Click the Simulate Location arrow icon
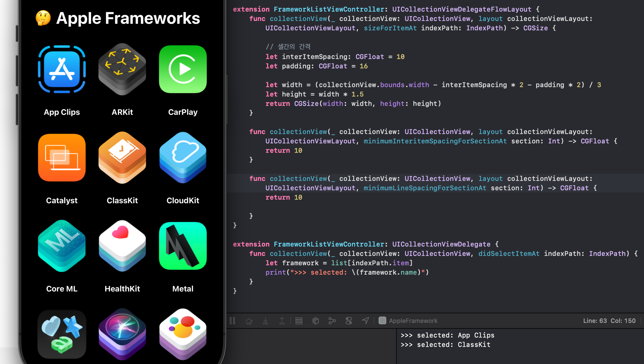The width and height of the screenshot is (644, 364). [365, 321]
